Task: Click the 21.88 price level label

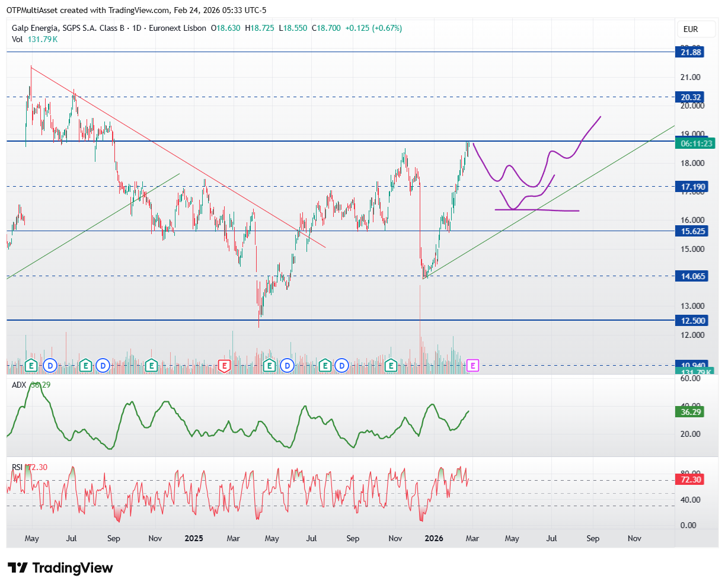Action: [x=691, y=52]
